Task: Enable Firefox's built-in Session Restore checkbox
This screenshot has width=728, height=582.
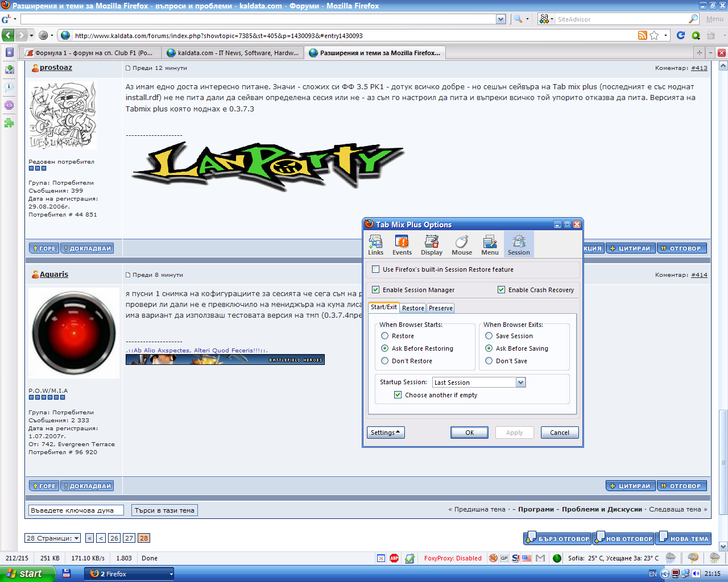Action: click(376, 269)
